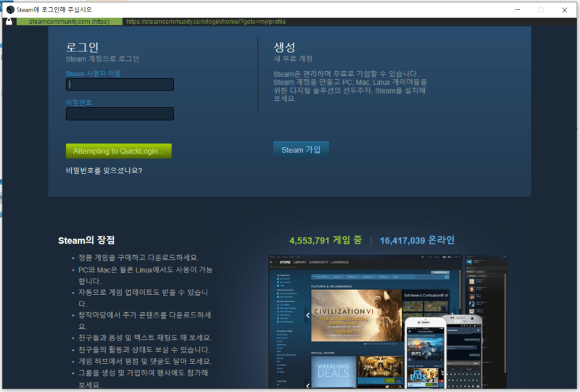This screenshot has width=580, height=392.
Task: Click the green steamcommunity.com (https) certificate label
Action: click(x=69, y=22)
